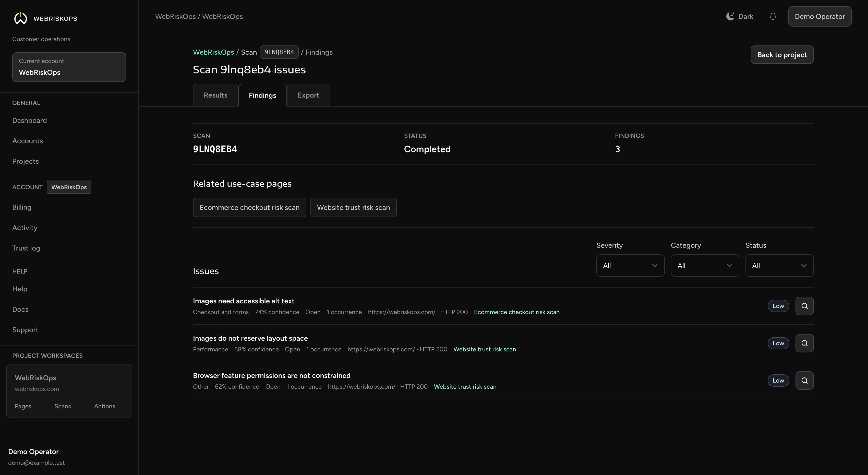Open Activity in the sidebar
Image resolution: width=868 pixels, height=475 pixels.
coord(25,228)
